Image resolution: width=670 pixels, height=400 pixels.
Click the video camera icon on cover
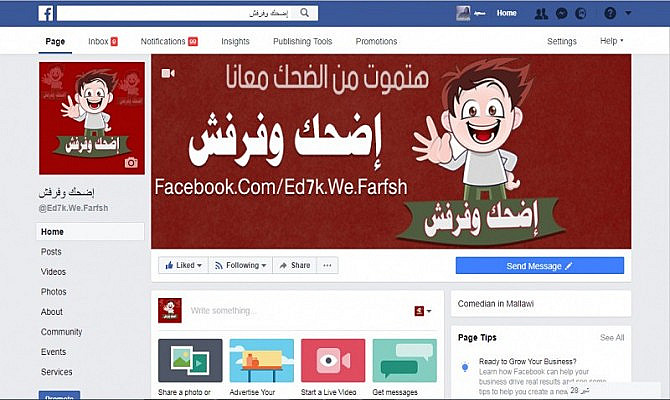168,74
